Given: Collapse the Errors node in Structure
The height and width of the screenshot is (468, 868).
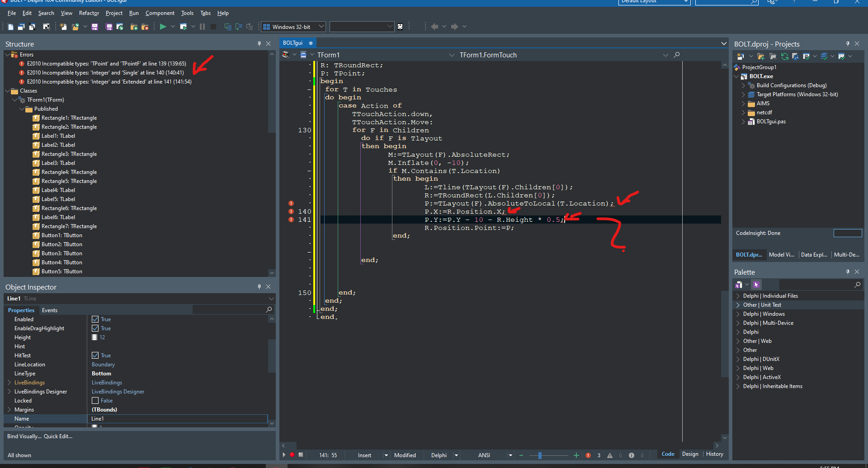Looking at the screenshot, I should 7,55.
